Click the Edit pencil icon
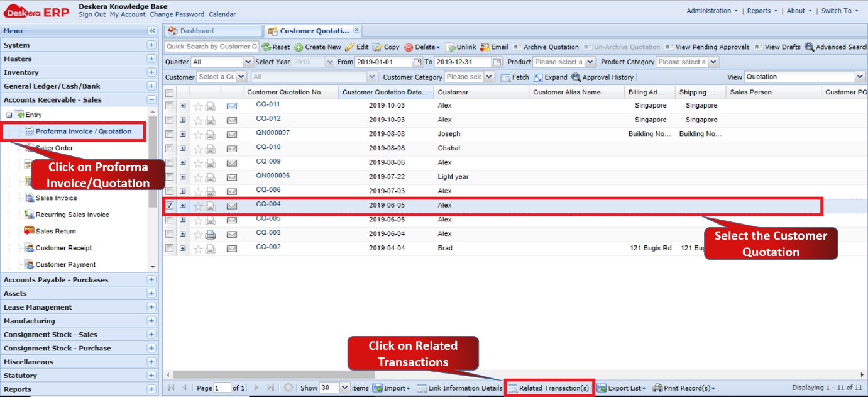Screen dimensions: 868x397 pos(350,47)
